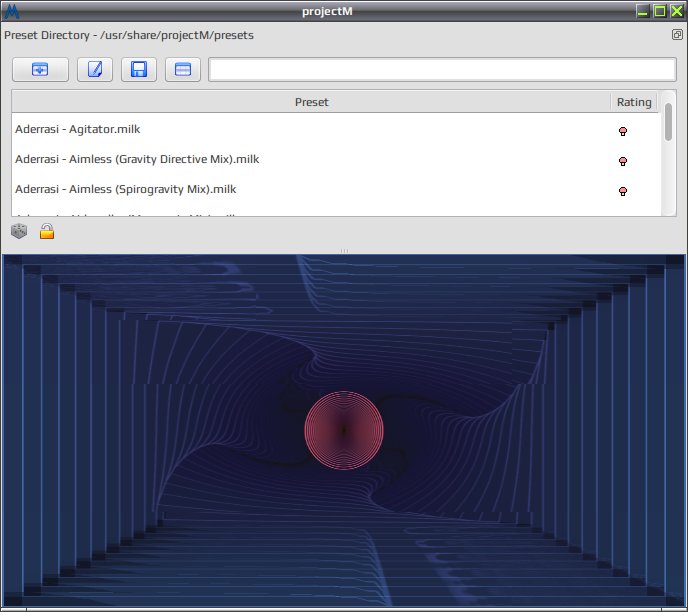Select Aderrasi - Aimless (Gravity Directive Mix).milk

coord(137,159)
